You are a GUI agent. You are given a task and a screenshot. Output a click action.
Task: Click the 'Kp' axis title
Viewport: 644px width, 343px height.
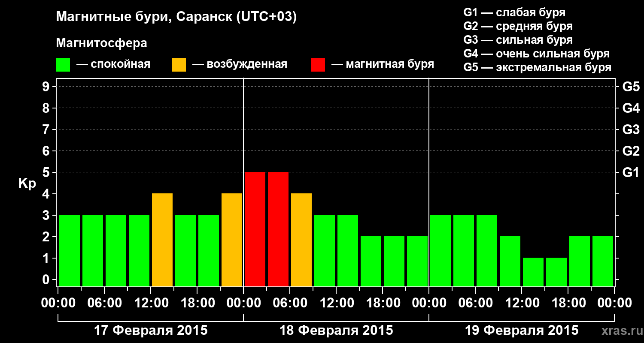click(27, 184)
